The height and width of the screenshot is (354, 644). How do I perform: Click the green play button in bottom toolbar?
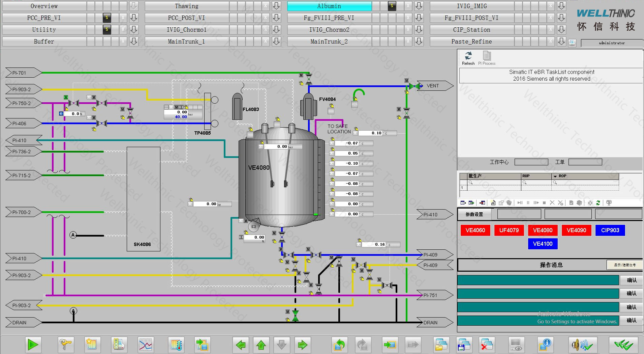pyautogui.click(x=33, y=345)
